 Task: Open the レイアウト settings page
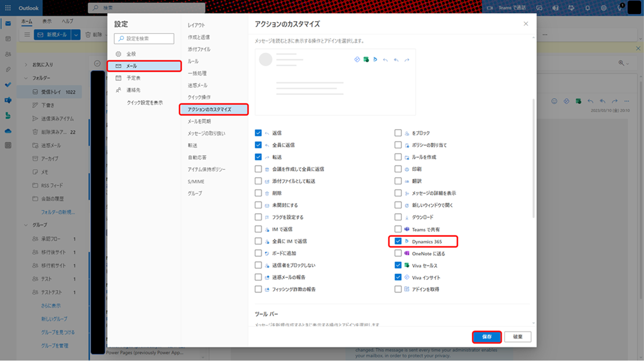(196, 25)
